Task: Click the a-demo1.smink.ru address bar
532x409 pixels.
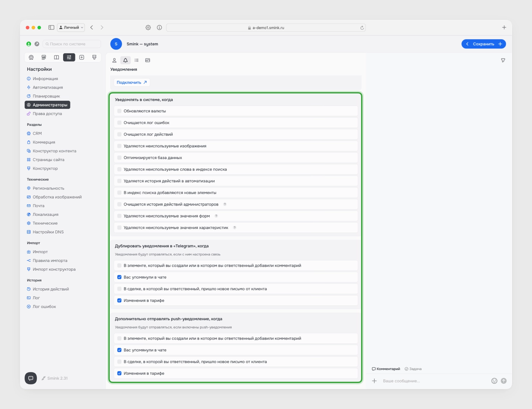Action: pos(266,28)
